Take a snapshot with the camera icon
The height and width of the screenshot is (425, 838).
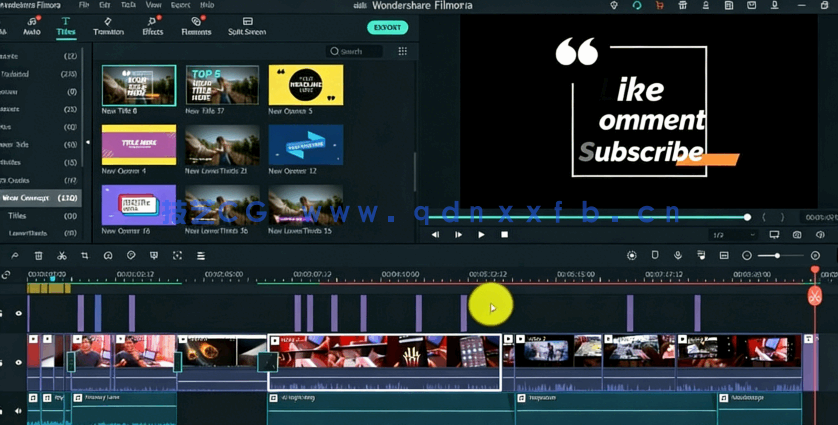[x=797, y=235]
